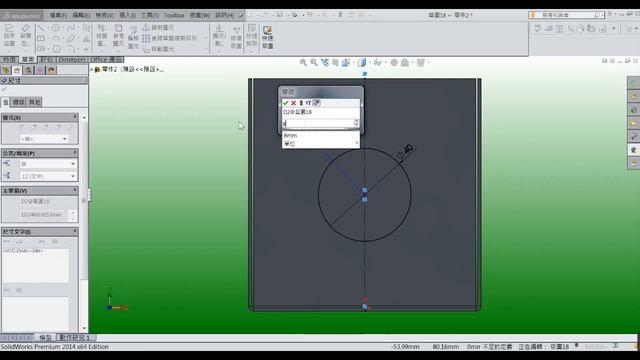Open the View menu
This screenshot has height=360, width=640.
click(104, 15)
